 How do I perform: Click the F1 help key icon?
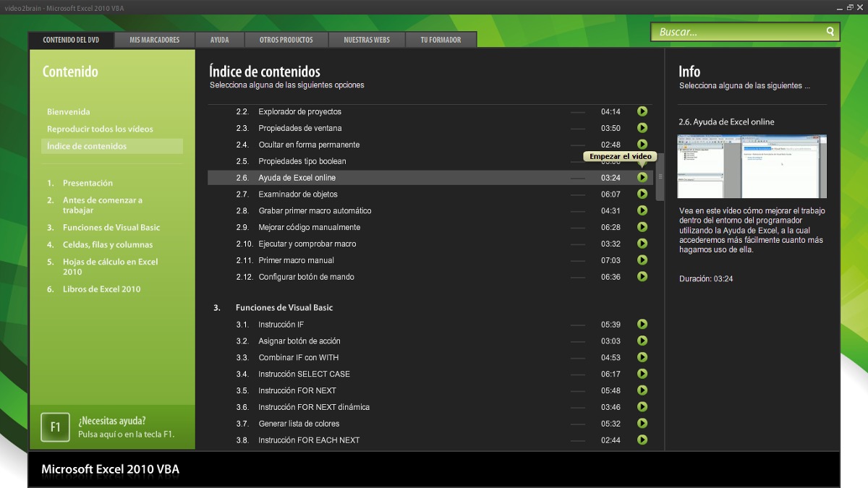point(55,427)
